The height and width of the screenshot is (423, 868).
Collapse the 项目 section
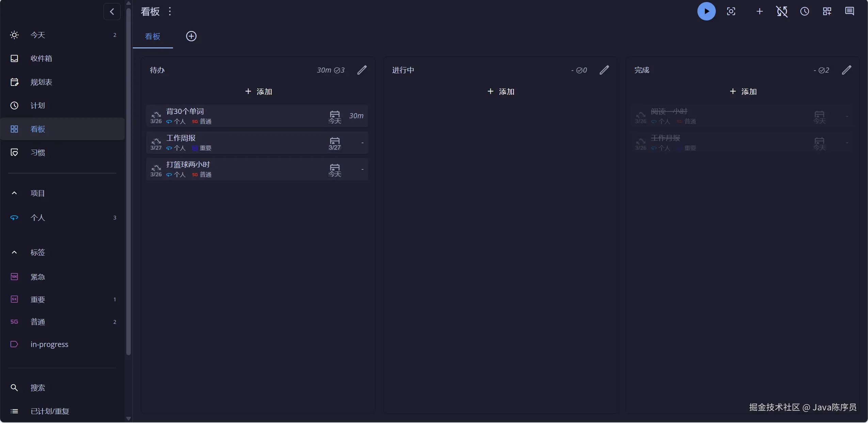[x=14, y=193]
